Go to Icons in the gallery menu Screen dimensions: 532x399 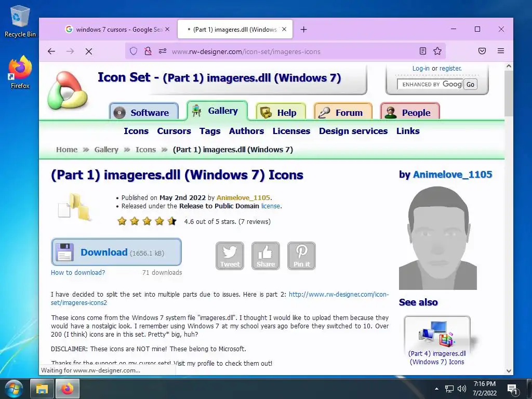click(x=136, y=131)
